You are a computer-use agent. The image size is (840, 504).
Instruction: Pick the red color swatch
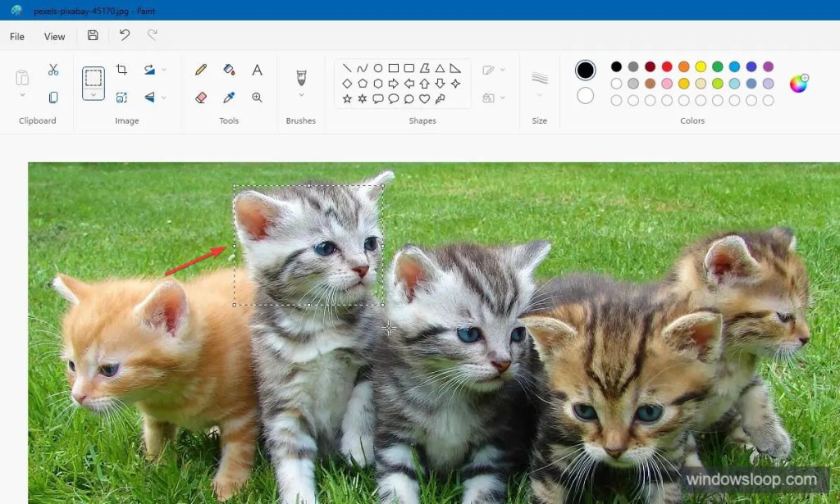(x=667, y=66)
